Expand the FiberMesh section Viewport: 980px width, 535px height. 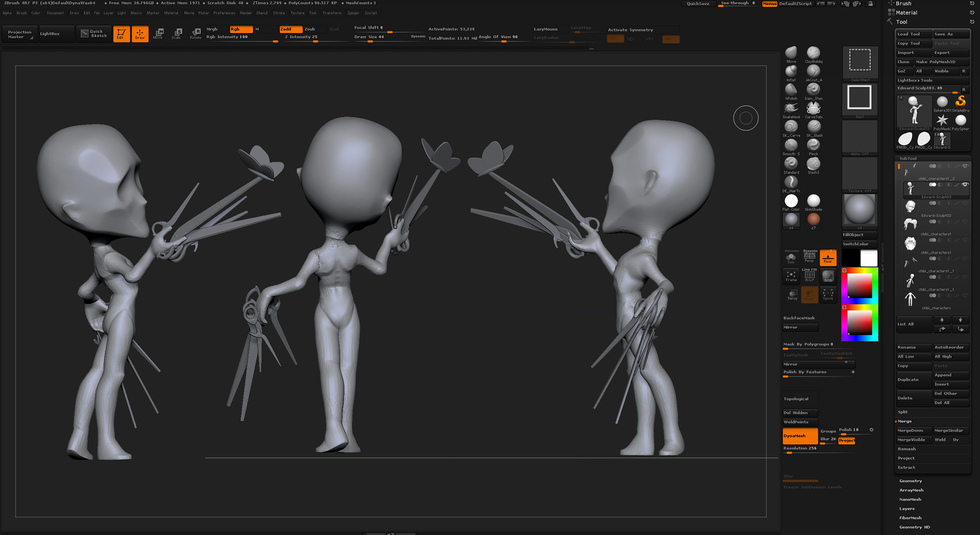pos(911,518)
